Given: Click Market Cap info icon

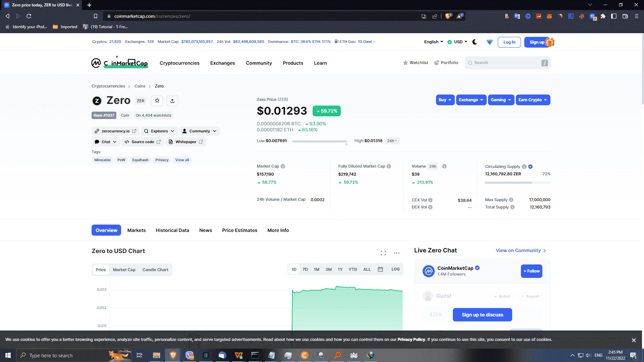Looking at the screenshot, I should coord(283,166).
